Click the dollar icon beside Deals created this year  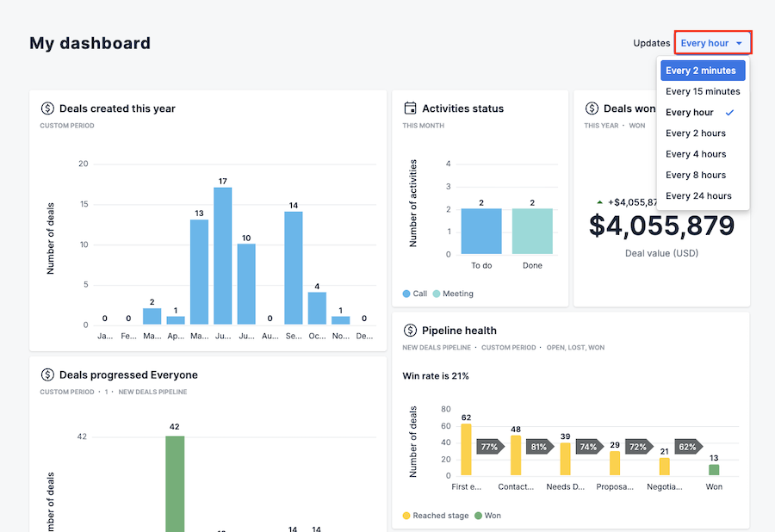pyautogui.click(x=48, y=108)
